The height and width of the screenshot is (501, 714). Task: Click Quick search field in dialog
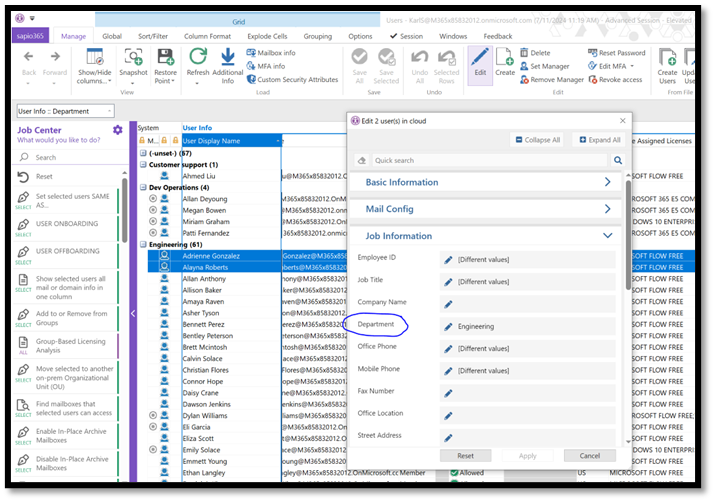pyautogui.click(x=490, y=160)
